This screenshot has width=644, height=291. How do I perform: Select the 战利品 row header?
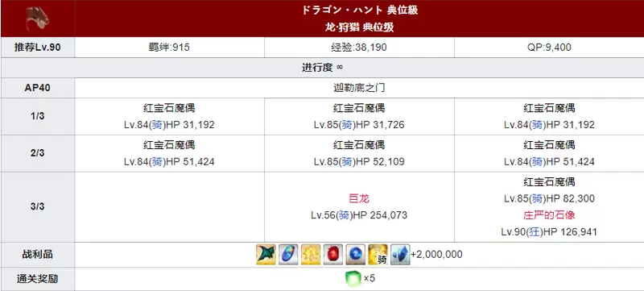coord(37,255)
